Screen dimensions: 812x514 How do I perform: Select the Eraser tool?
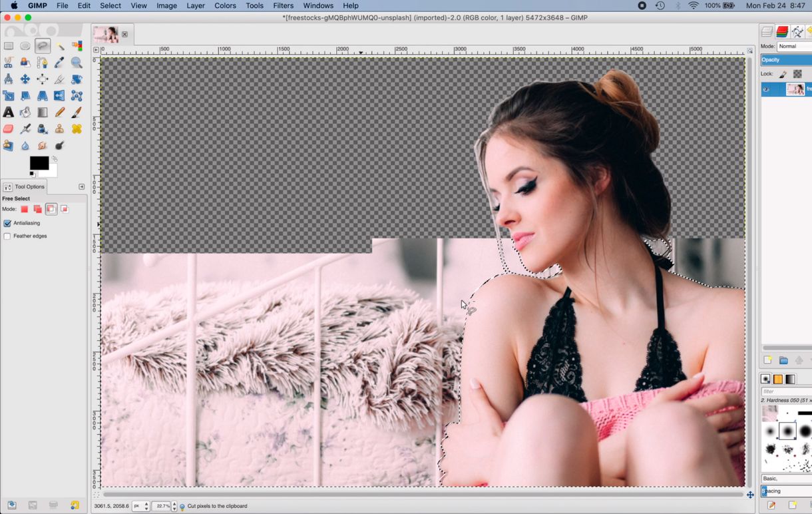(9, 128)
